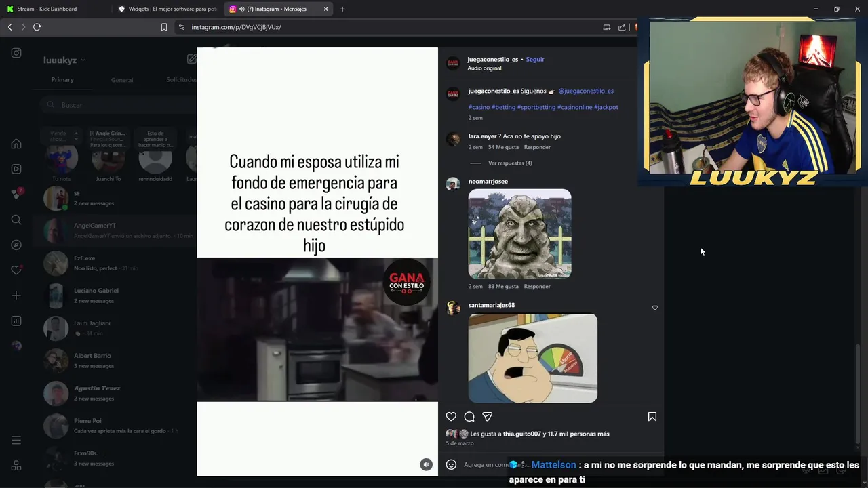Click the Agrega un comentario field
Image resolution: width=868 pixels, height=488 pixels.
486,465
